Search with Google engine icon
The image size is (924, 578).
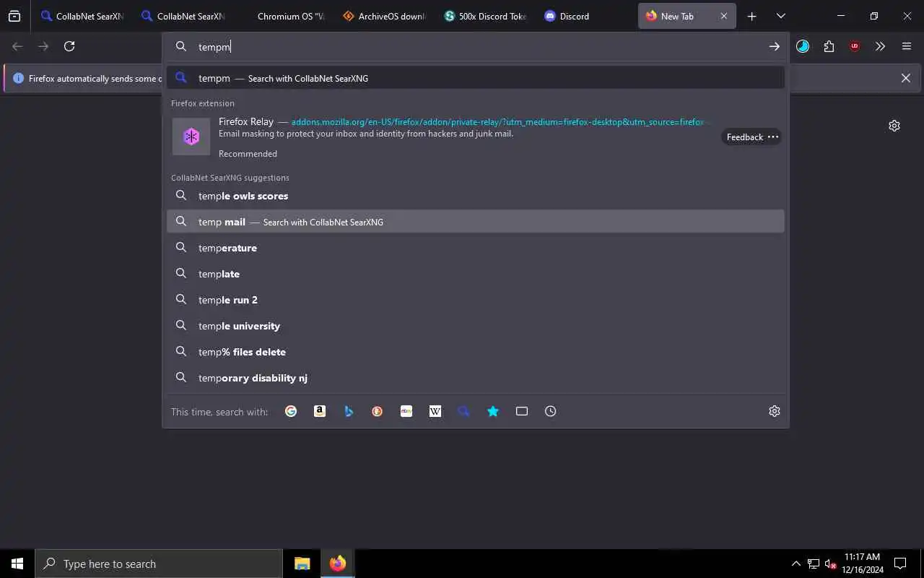pos(291,411)
